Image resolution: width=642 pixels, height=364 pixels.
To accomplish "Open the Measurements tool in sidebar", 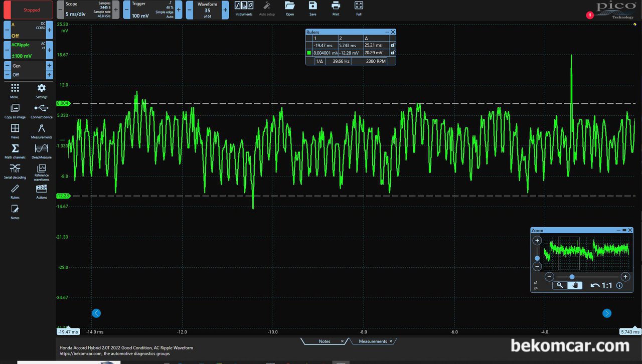I will (x=42, y=131).
